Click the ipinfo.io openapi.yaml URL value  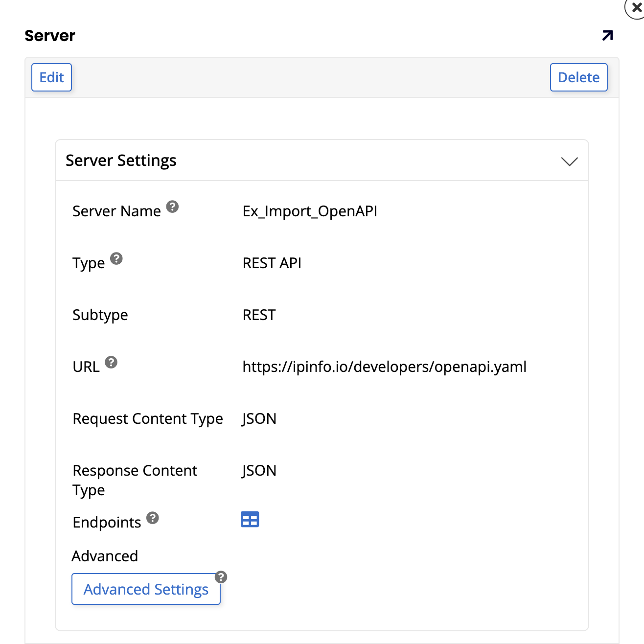[x=384, y=367]
